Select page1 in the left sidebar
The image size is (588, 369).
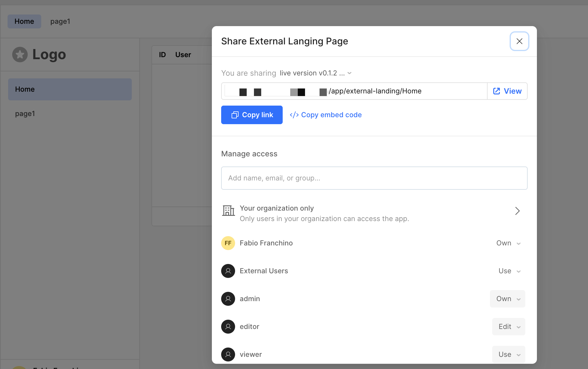[25, 114]
